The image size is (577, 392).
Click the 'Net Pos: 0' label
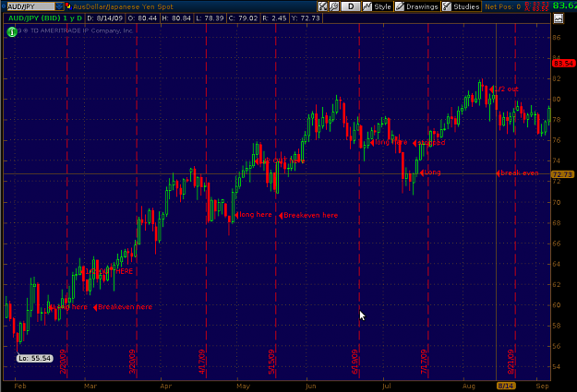pos(502,6)
